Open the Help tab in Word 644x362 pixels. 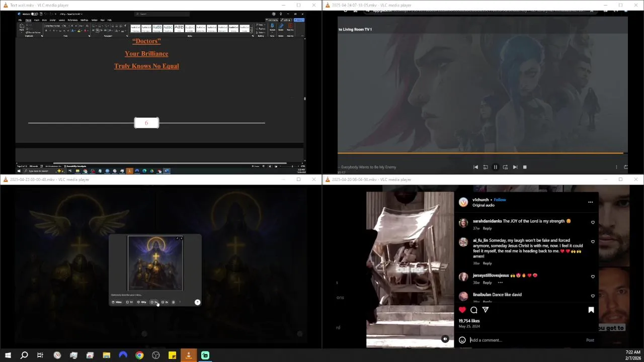[110, 20]
